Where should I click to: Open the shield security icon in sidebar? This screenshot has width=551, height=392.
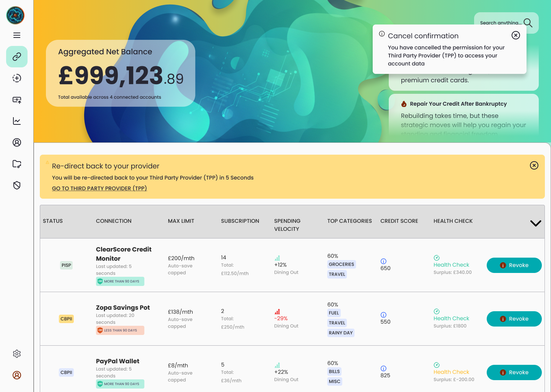(x=17, y=185)
